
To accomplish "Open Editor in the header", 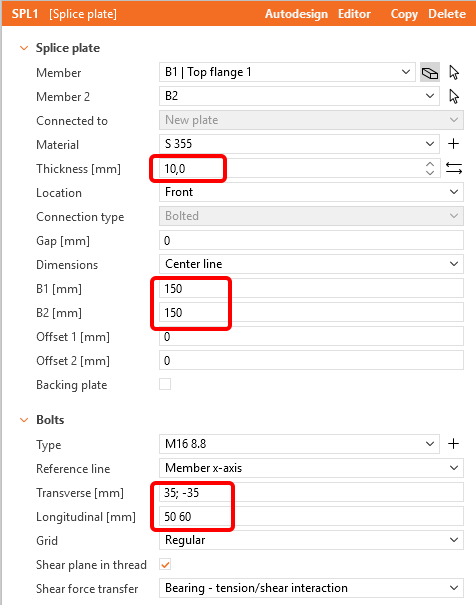I will pos(354,14).
